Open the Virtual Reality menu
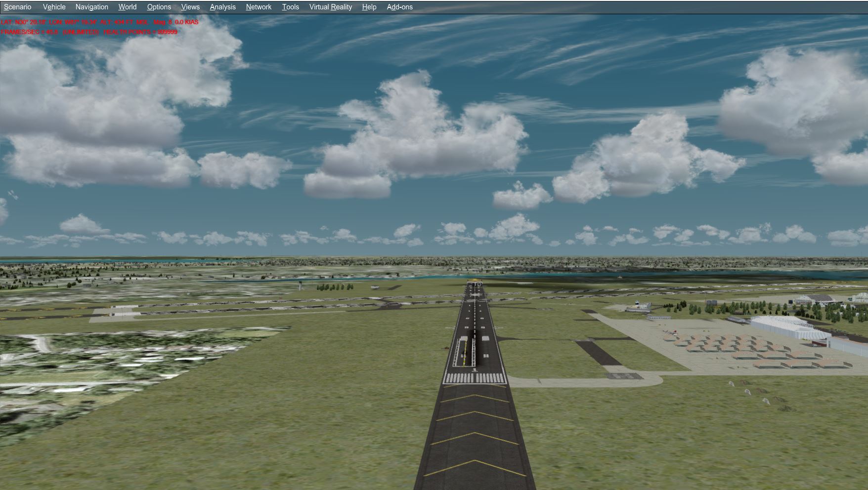Image resolution: width=868 pixels, height=490 pixels. [x=330, y=7]
